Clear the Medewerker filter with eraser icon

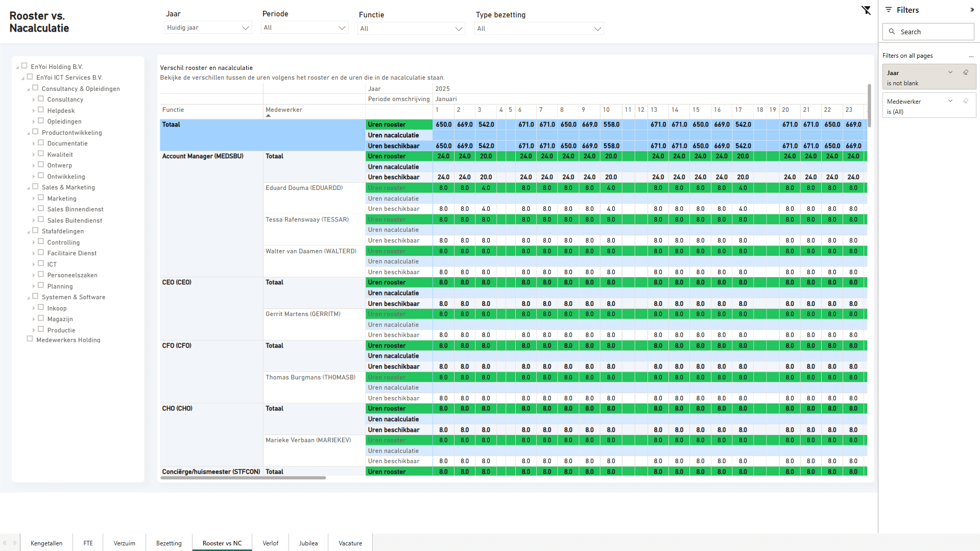(966, 101)
